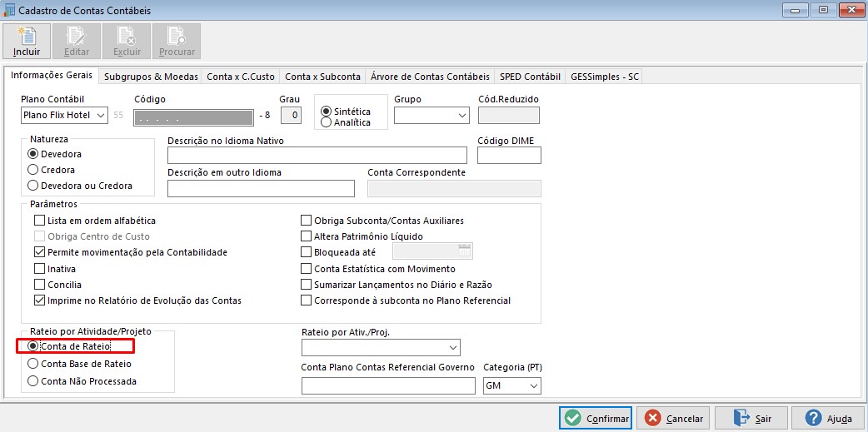Maximize the Cadastro de Contas Contábeis window
Screen dimensions: 868x432
[x=824, y=10]
